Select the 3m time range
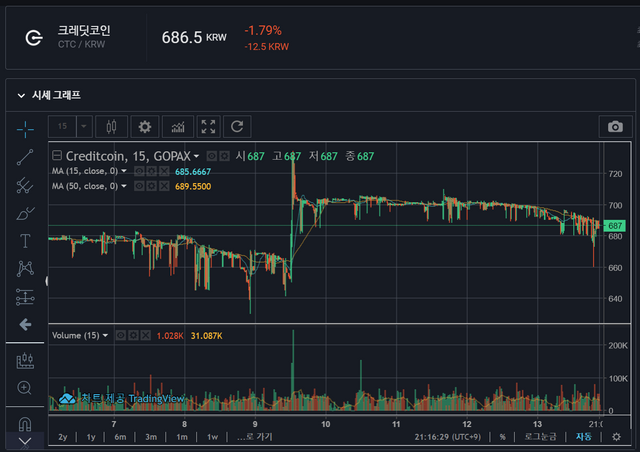Image resolution: width=640 pixels, height=452 pixels. pyautogui.click(x=151, y=437)
